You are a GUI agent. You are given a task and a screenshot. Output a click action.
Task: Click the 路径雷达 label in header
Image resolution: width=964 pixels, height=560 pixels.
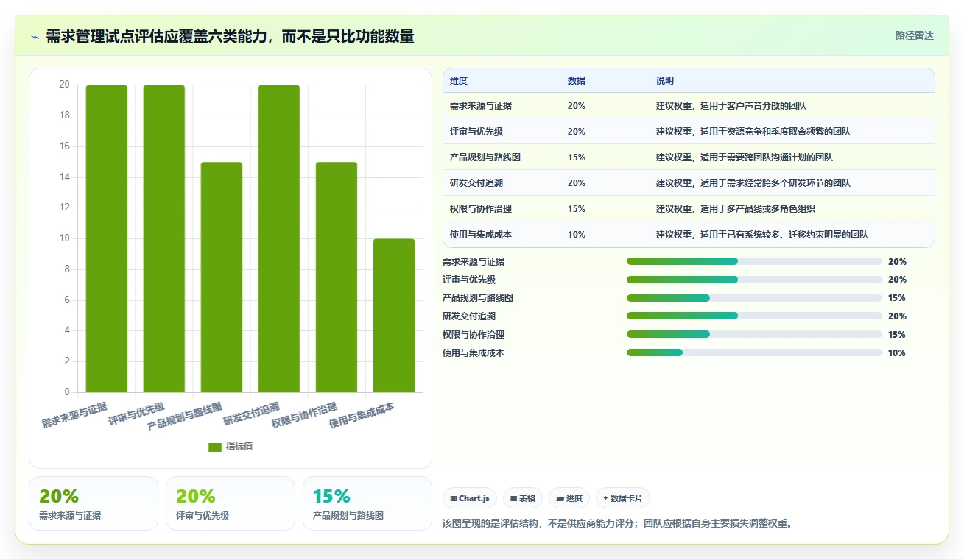tap(915, 35)
